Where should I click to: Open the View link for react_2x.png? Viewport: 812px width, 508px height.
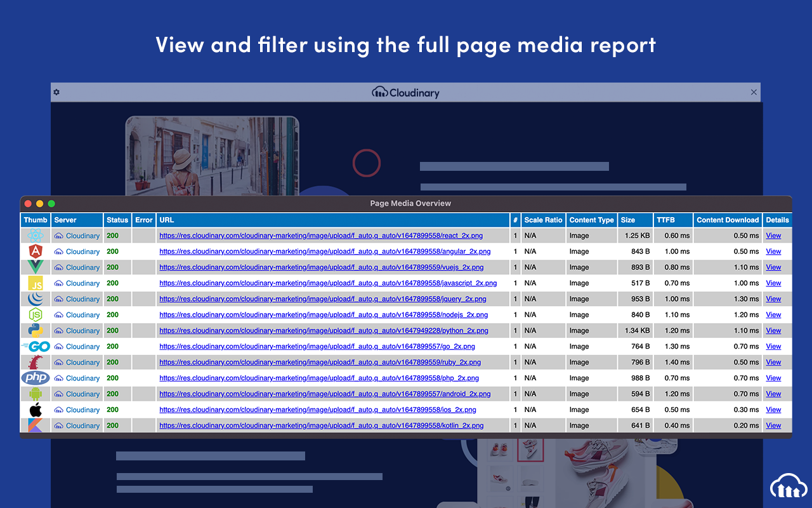click(x=773, y=235)
